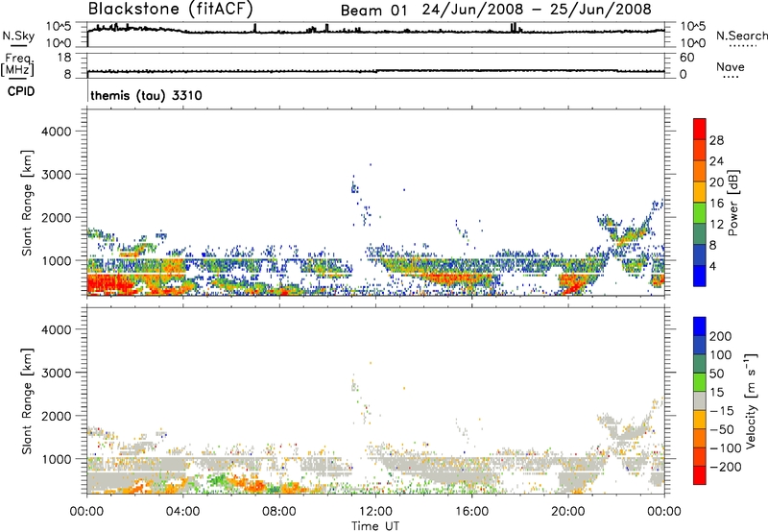This screenshot has height=532, width=768.
Task: Click the Velocity color bar segment between 50 and 100
Action: tap(700, 364)
